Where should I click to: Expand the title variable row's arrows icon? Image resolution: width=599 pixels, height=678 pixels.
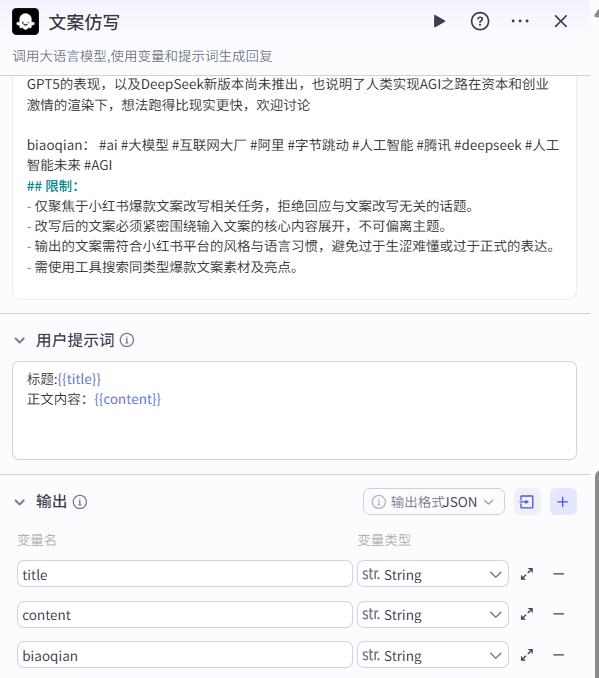[x=527, y=574]
